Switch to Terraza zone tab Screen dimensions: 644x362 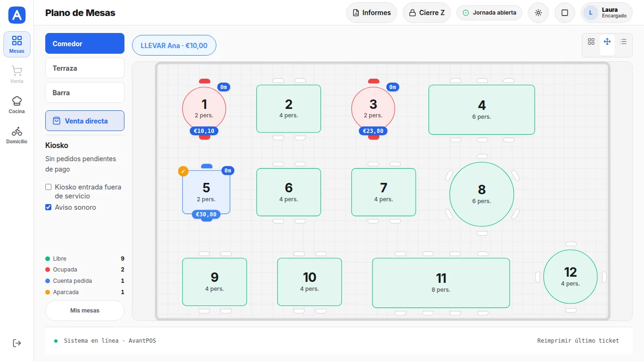tap(85, 68)
